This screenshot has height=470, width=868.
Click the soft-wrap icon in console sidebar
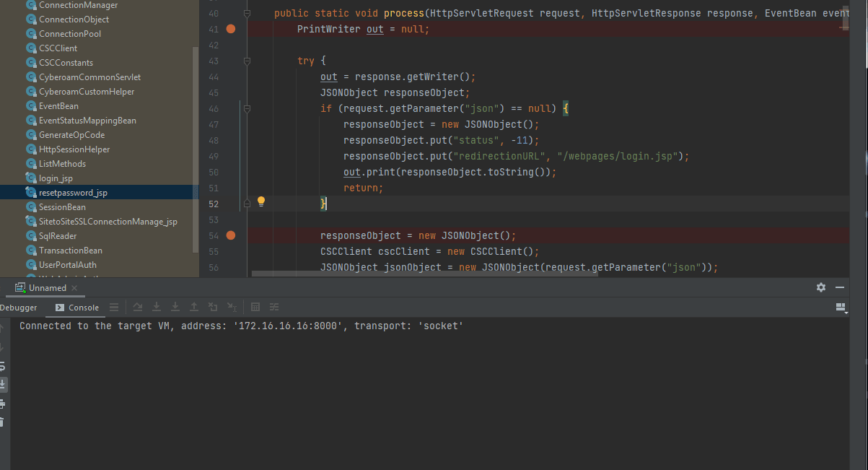pos(2,366)
